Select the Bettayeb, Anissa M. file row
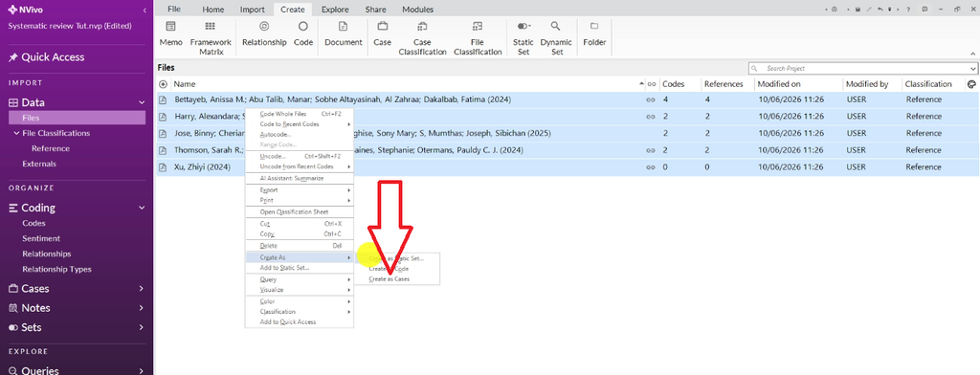 [567, 100]
